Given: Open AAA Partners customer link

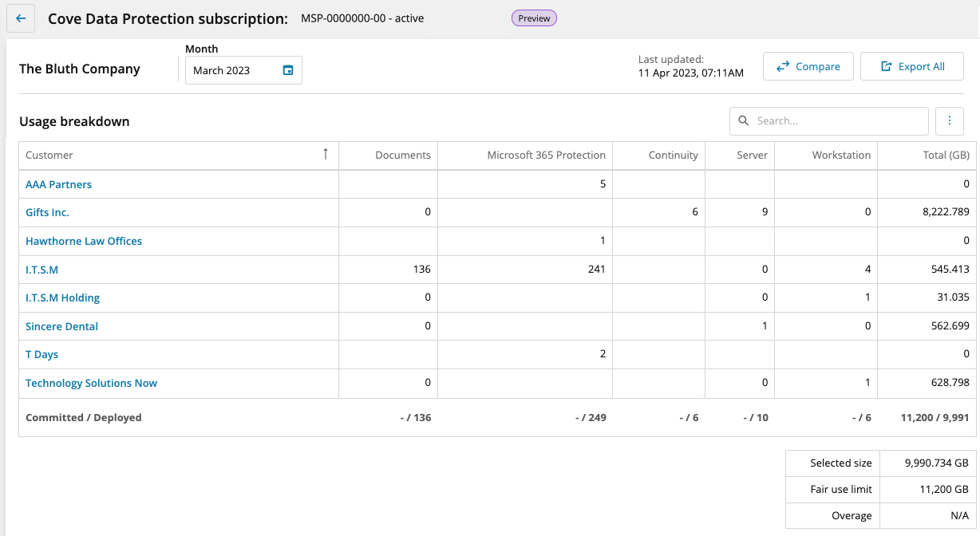Looking at the screenshot, I should point(58,184).
